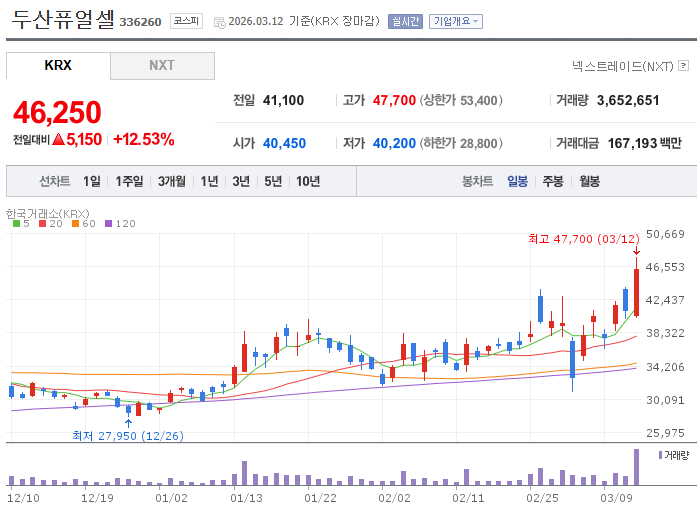
Task: Select the 주봉 weekly candle chart
Action: (553, 181)
